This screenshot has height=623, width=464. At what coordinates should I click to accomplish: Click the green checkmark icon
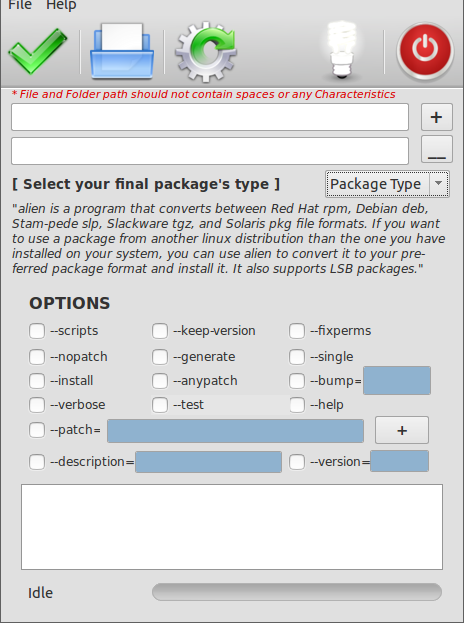38,51
